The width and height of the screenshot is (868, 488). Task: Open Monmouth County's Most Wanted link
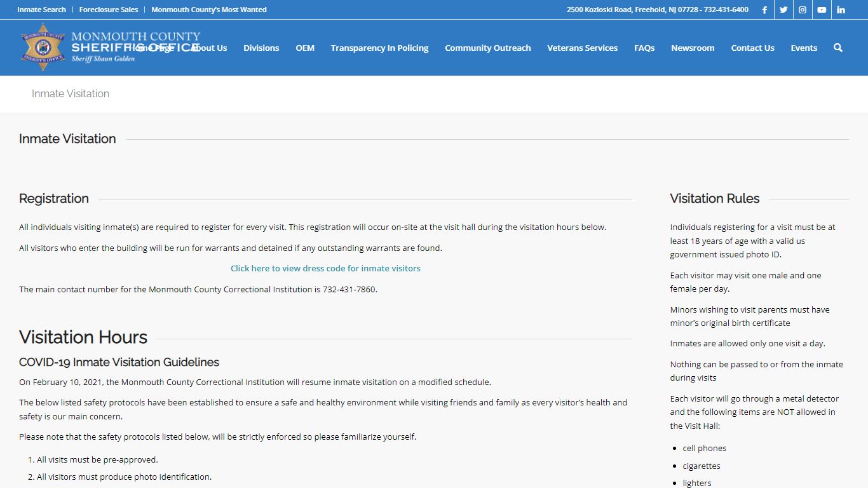(x=209, y=10)
